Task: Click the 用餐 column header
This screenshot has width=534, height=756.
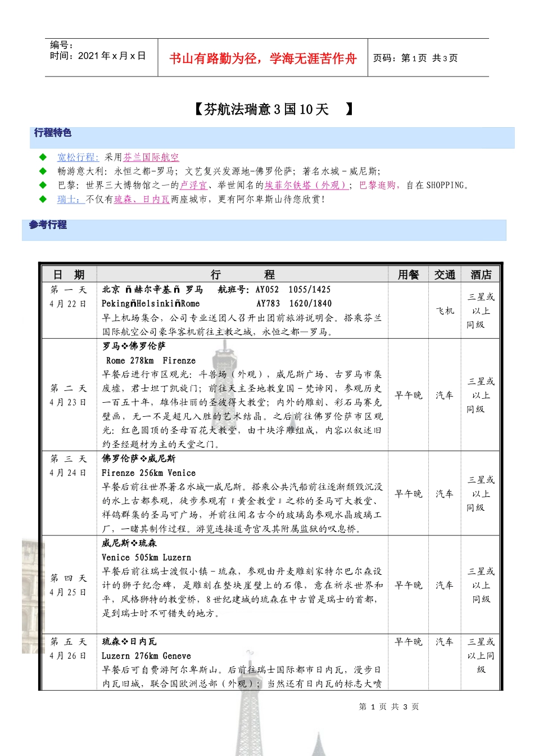Action: 409,274
